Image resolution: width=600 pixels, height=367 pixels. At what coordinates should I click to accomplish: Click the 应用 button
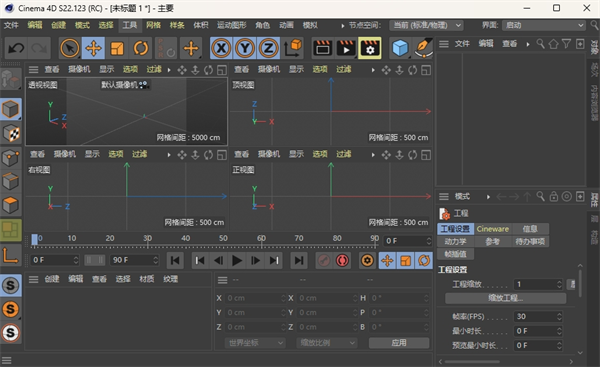click(x=399, y=343)
